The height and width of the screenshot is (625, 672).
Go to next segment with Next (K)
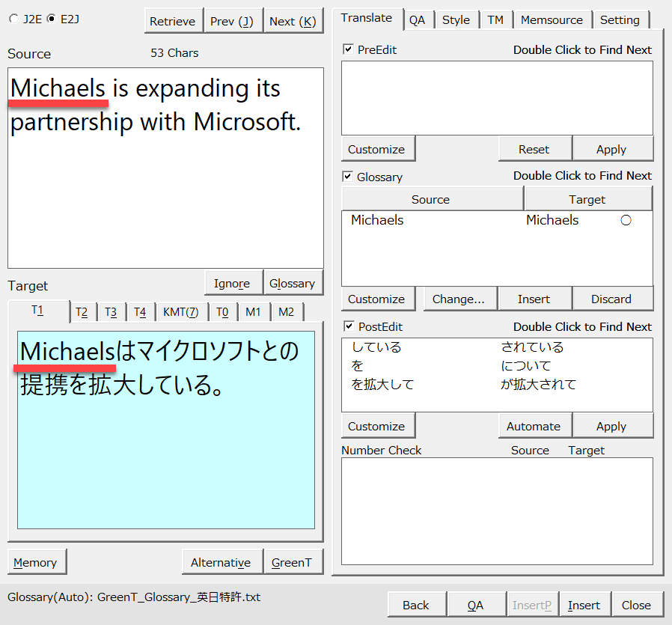point(293,21)
